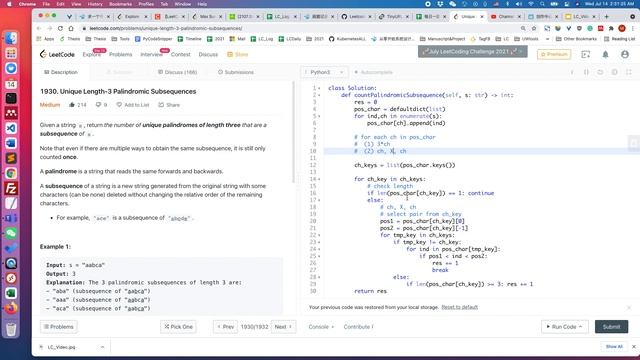The width and height of the screenshot is (640, 360).
Task: Click the Pick One button
Action: [178, 327]
